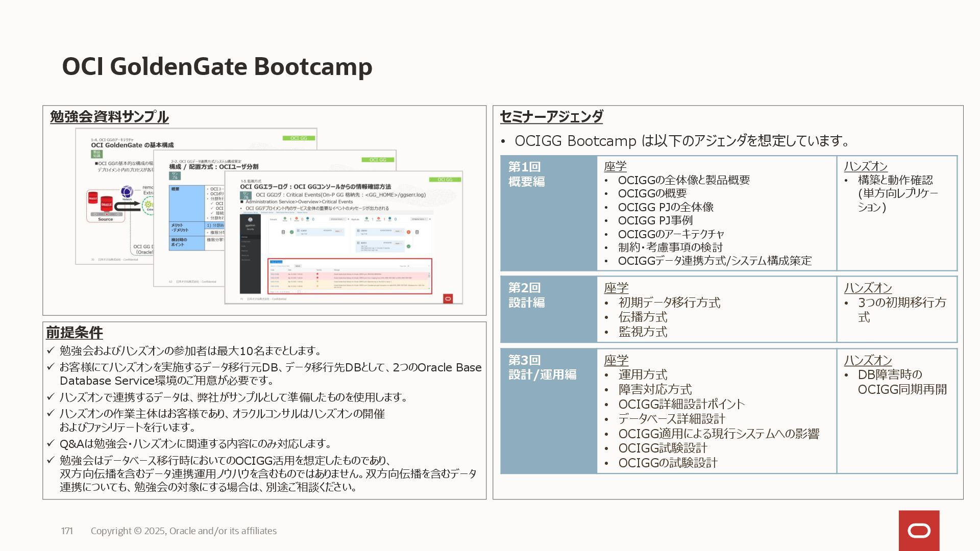Click the red-outlined Critical Events table
This screenshot has width=980, height=551.
tap(350, 276)
